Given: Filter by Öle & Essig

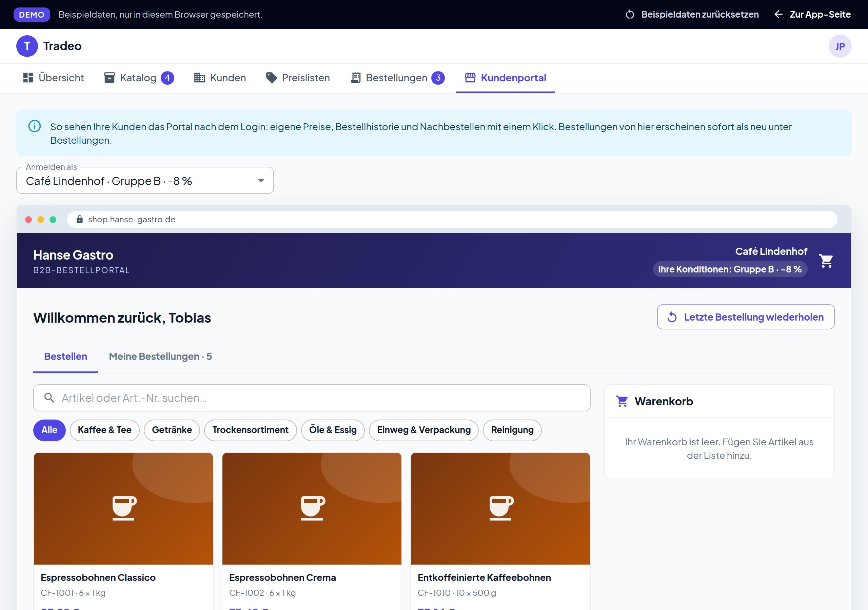Looking at the screenshot, I should pyautogui.click(x=333, y=430).
